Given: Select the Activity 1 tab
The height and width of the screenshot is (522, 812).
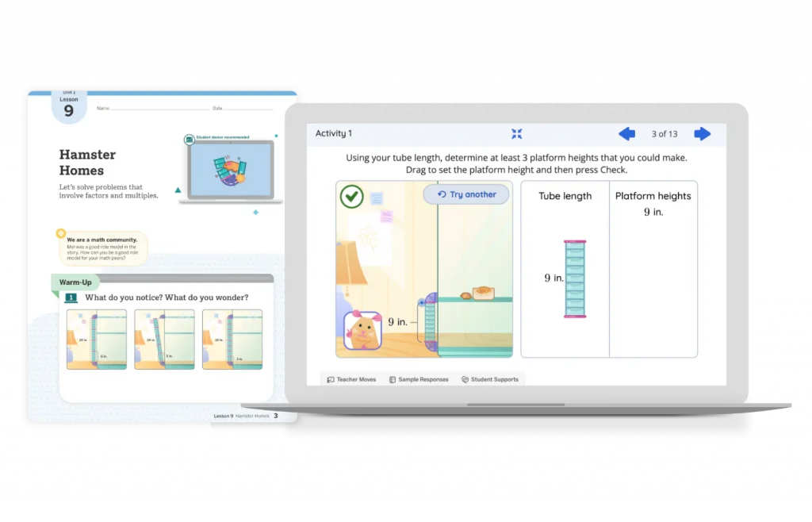Looking at the screenshot, I should 334,132.
